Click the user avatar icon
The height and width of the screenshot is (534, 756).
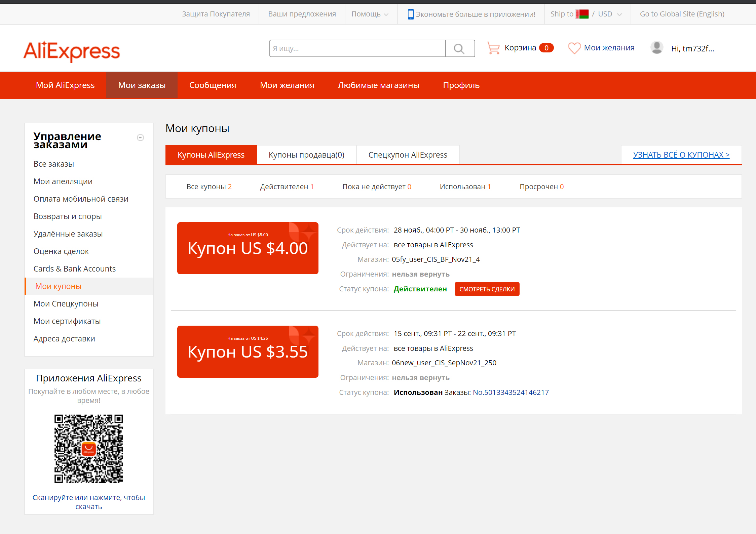point(657,48)
